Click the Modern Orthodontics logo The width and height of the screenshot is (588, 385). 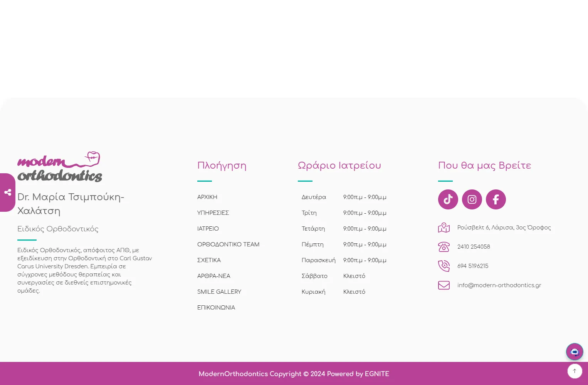point(60,167)
